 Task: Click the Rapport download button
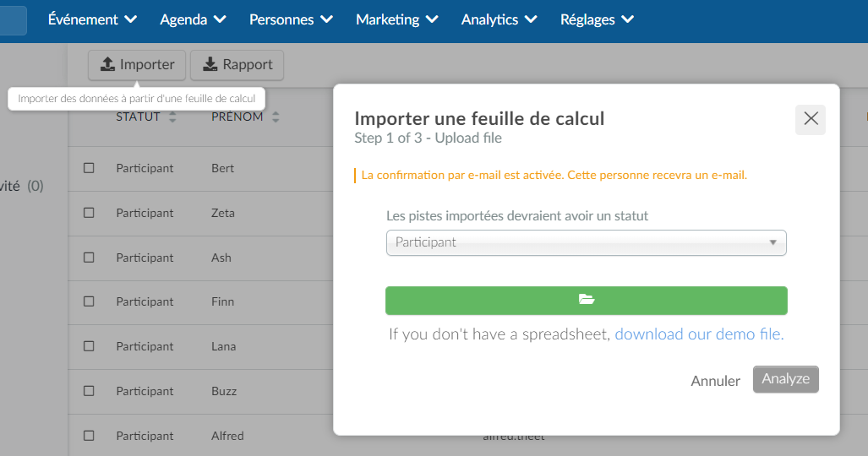click(237, 65)
